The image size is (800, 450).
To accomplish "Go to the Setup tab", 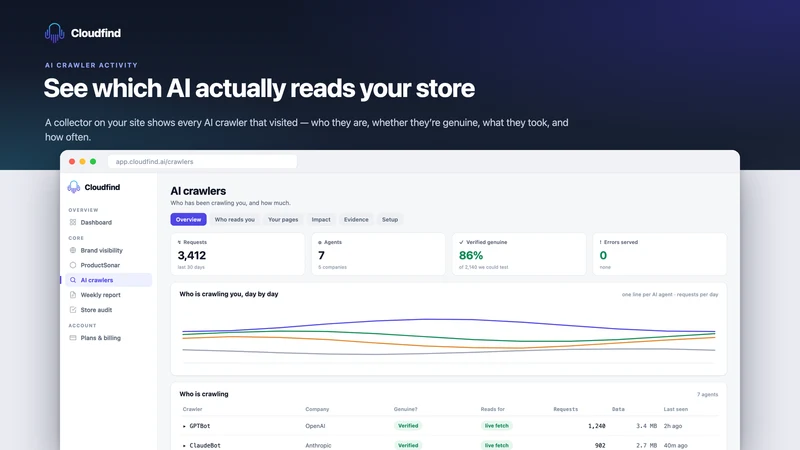I will tap(390, 219).
